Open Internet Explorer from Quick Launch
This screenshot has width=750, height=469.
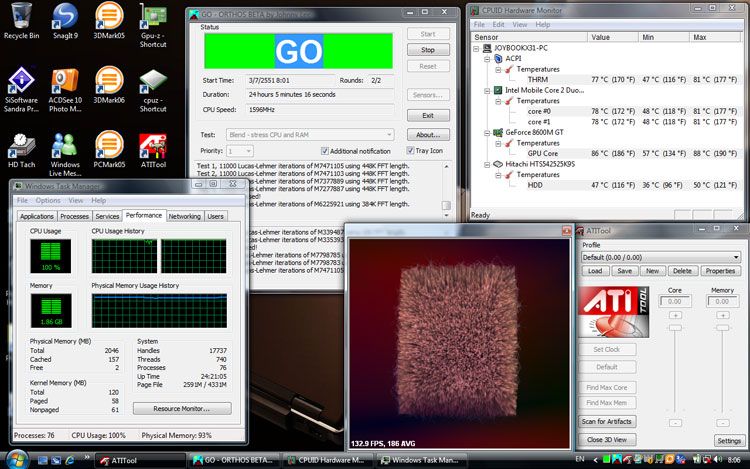70,460
